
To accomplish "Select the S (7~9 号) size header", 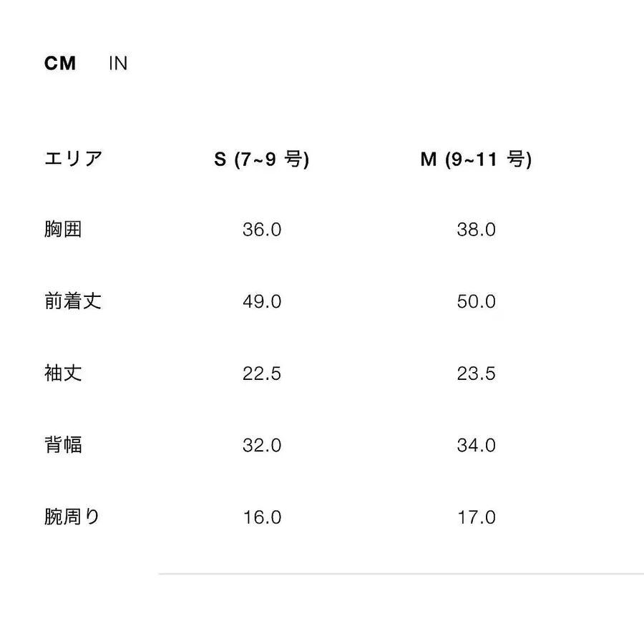I will pyautogui.click(x=261, y=159).
